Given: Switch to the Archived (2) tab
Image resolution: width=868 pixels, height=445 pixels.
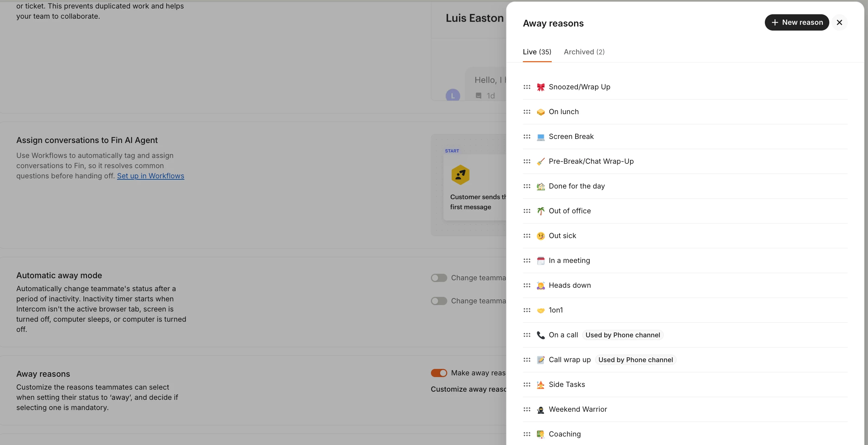Looking at the screenshot, I should [584, 52].
